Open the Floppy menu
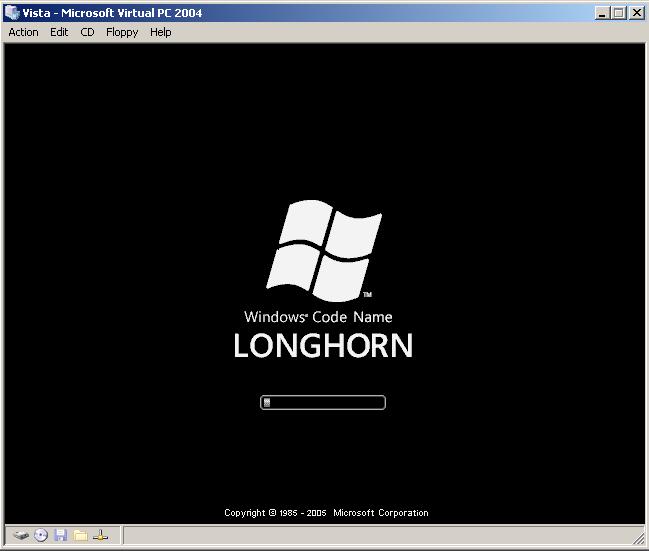The image size is (649, 551). [122, 32]
